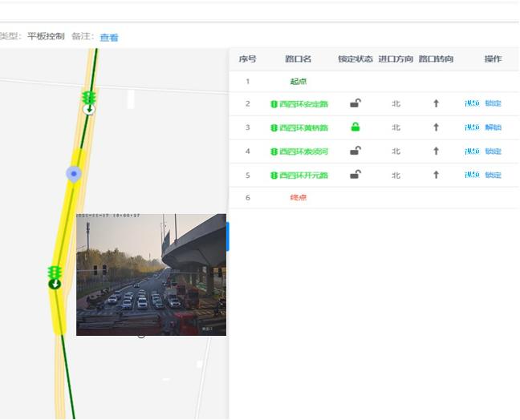The width and height of the screenshot is (520, 420).
Task: Click the up arrow turn icon in row 5
Action: [x=436, y=175]
